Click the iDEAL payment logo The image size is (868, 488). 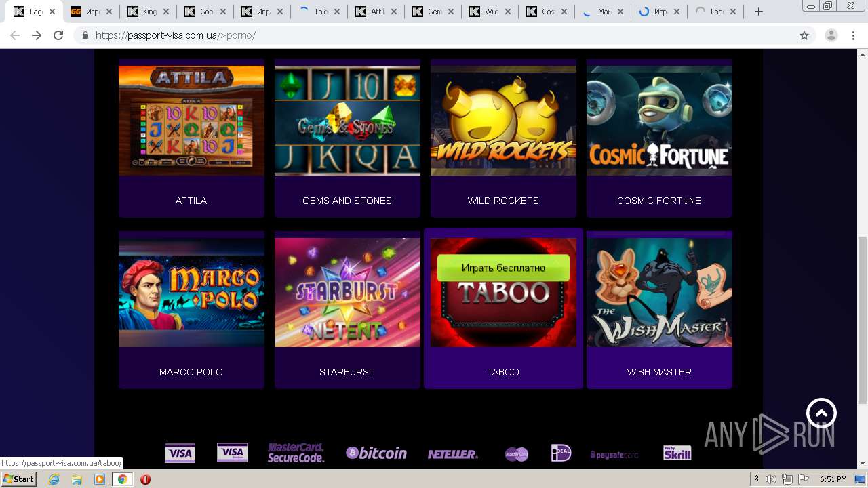point(561,453)
